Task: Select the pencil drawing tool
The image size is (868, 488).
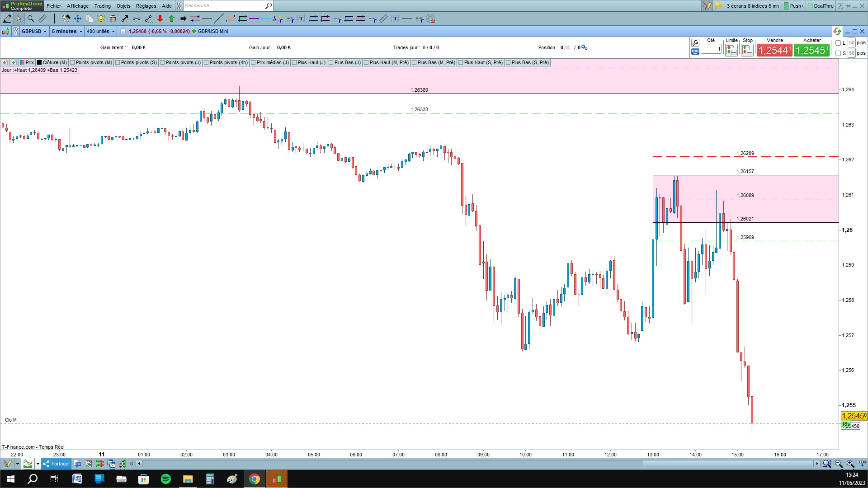Action: pyautogui.click(x=7, y=19)
